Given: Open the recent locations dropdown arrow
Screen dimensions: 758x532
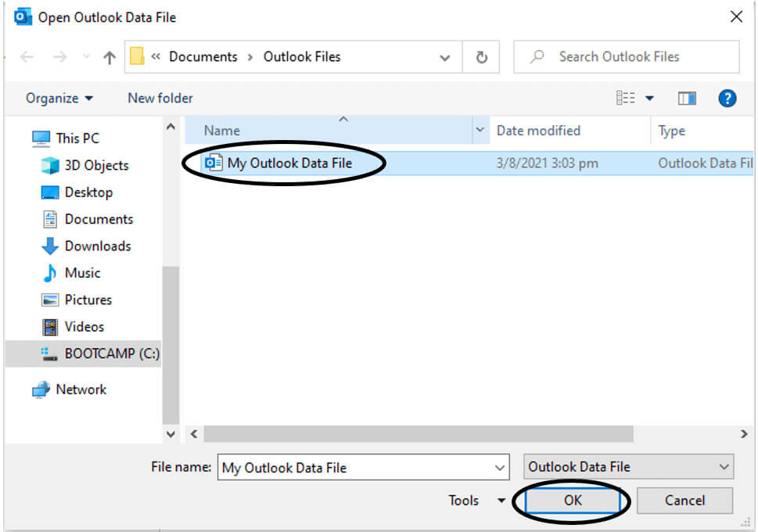Looking at the screenshot, I should coord(87,57).
